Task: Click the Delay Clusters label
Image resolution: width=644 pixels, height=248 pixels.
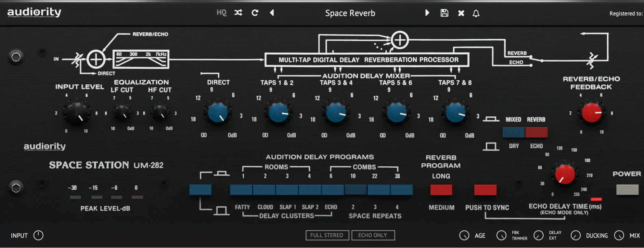Action: (x=286, y=216)
